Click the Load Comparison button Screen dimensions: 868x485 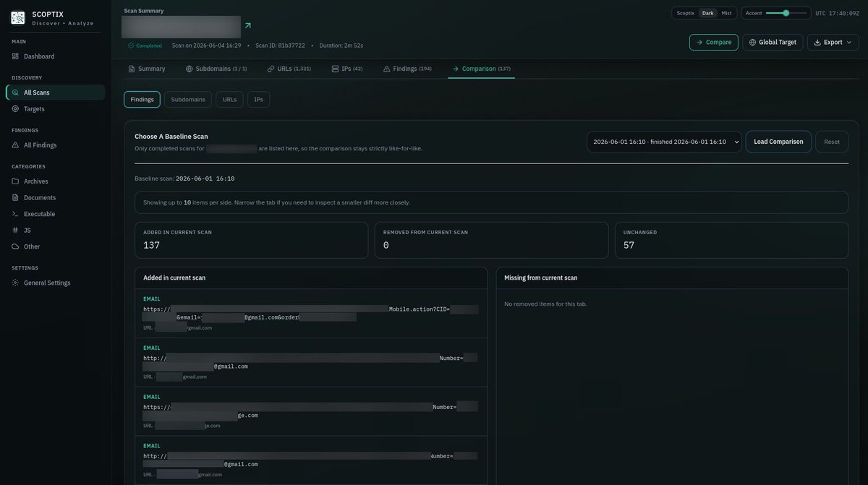778,142
